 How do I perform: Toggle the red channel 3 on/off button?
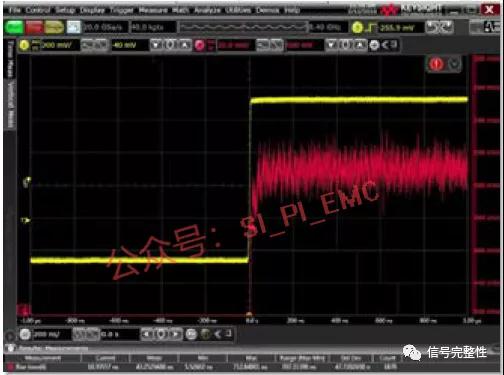(200, 45)
